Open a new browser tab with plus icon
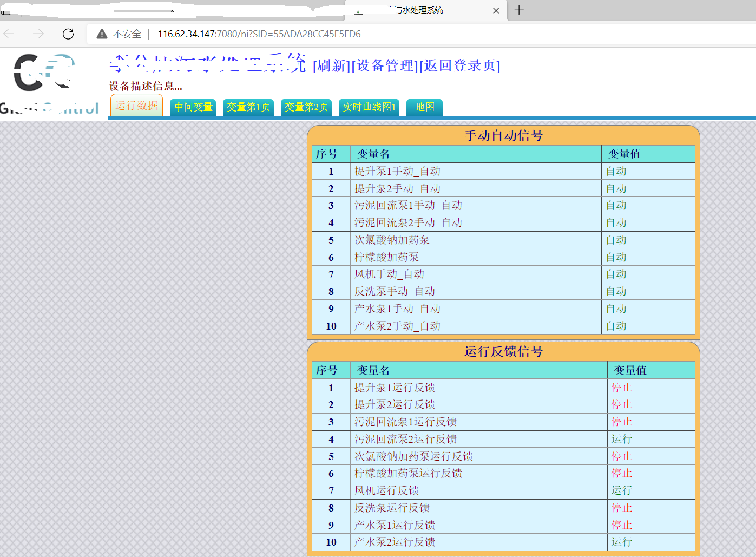Viewport: 756px width, 557px height. 519,10
